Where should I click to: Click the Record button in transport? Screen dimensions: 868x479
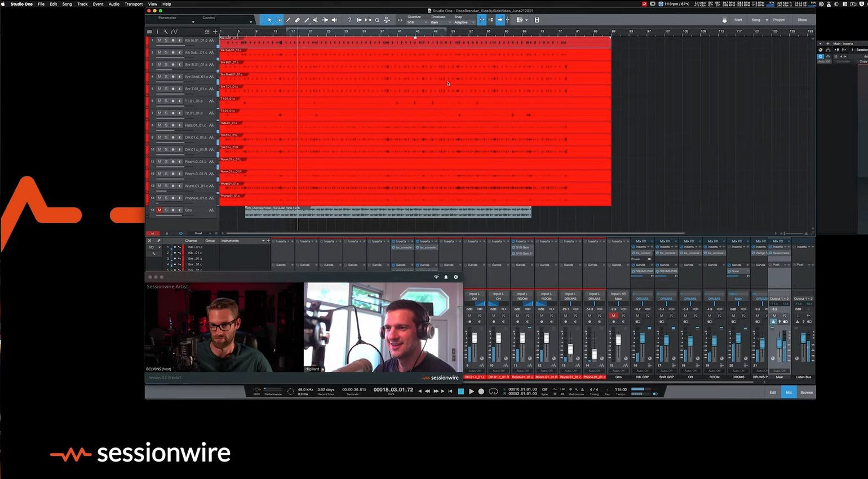coord(481,391)
